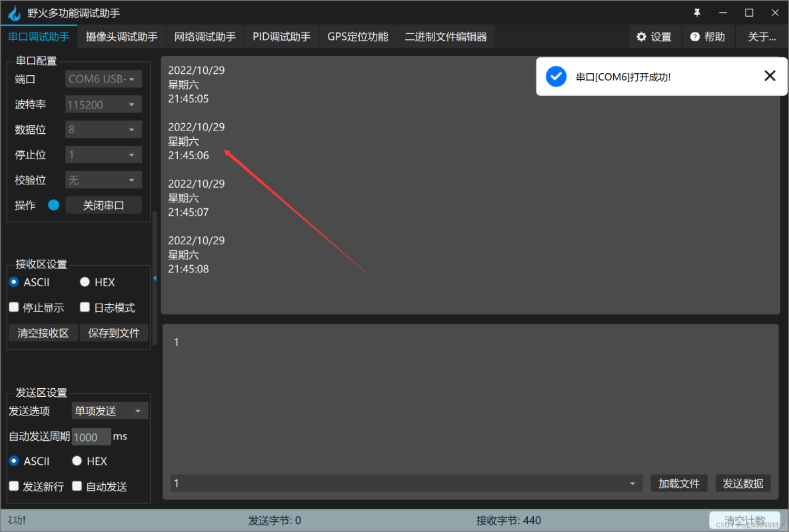Click the 加载文件 button
Viewport: 789px width, 532px height.
pos(679,483)
